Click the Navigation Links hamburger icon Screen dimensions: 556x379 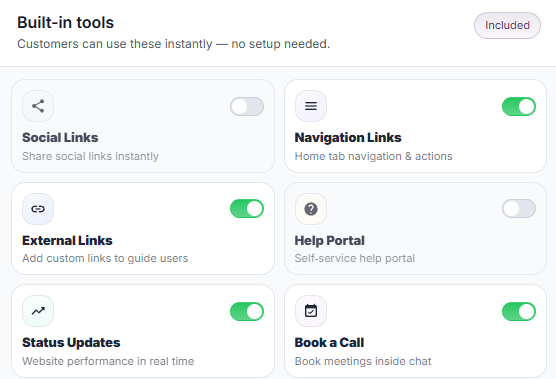pyautogui.click(x=311, y=106)
